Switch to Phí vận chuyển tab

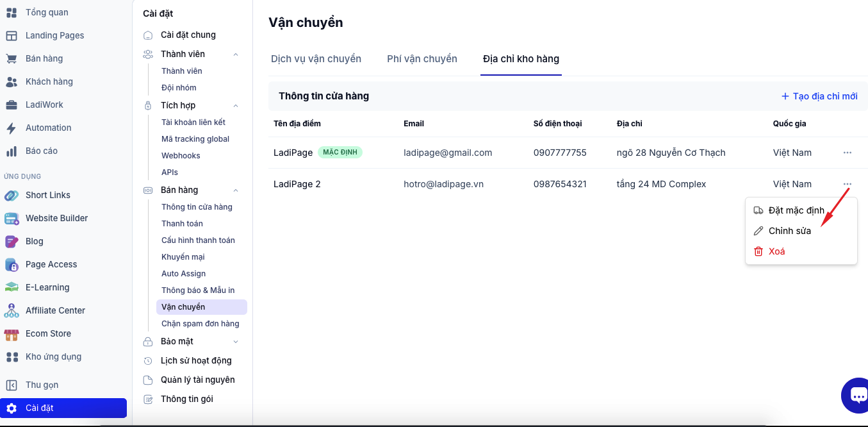422,59
